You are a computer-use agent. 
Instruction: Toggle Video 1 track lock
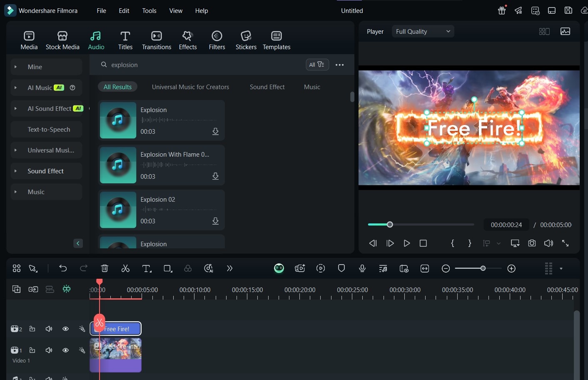pos(32,350)
